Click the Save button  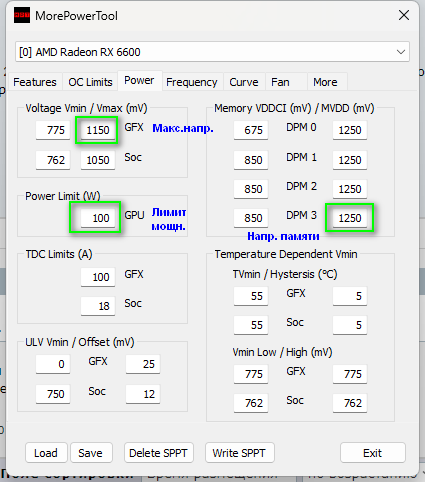point(91,453)
